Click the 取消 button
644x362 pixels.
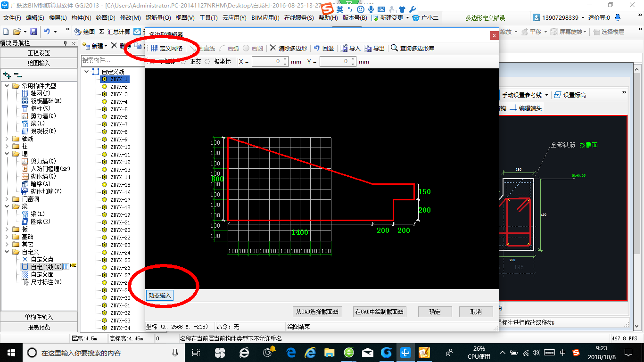click(476, 312)
